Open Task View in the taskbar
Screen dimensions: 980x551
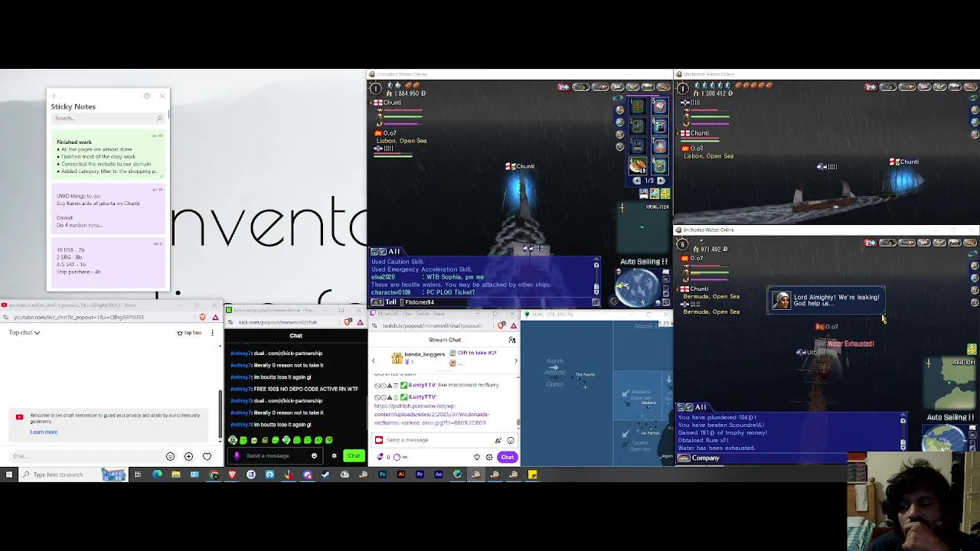(138, 474)
